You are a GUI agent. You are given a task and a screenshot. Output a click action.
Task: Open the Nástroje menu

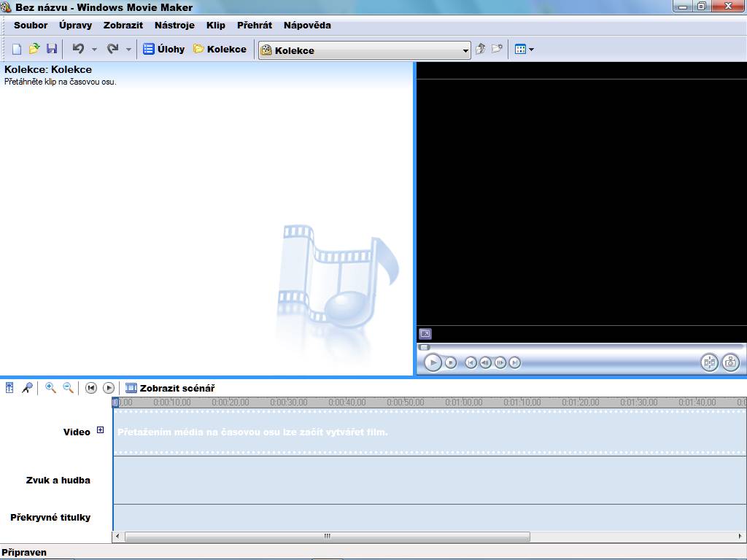pyautogui.click(x=174, y=26)
